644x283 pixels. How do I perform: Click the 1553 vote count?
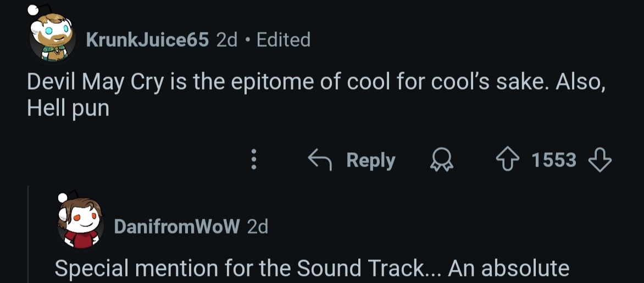click(554, 160)
